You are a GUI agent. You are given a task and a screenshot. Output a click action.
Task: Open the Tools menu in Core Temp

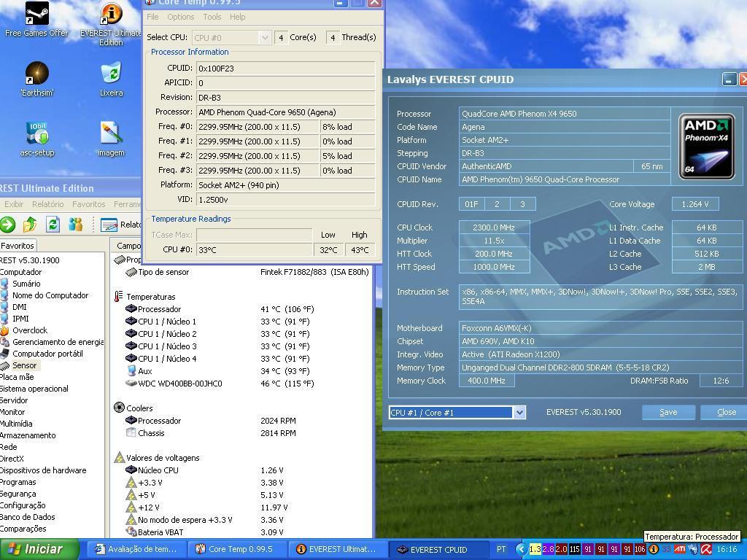pyautogui.click(x=212, y=17)
